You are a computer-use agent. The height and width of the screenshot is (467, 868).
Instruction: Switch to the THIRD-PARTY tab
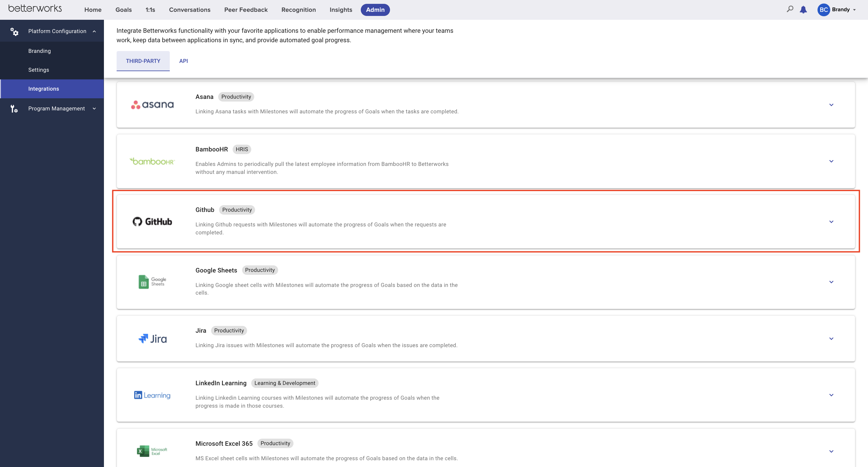[143, 61]
